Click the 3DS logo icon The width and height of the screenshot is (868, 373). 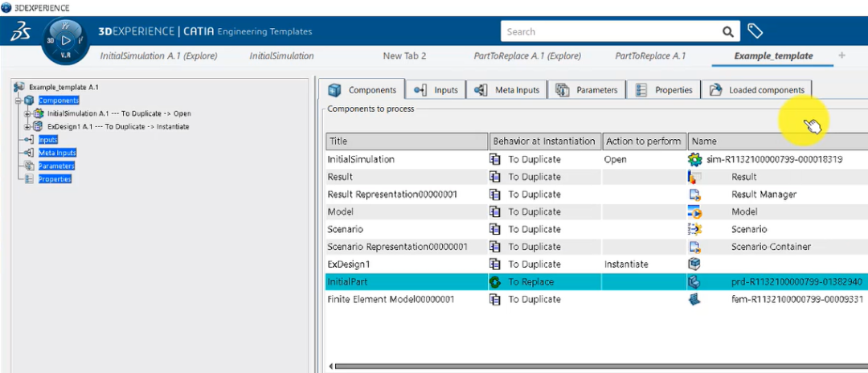[20, 32]
